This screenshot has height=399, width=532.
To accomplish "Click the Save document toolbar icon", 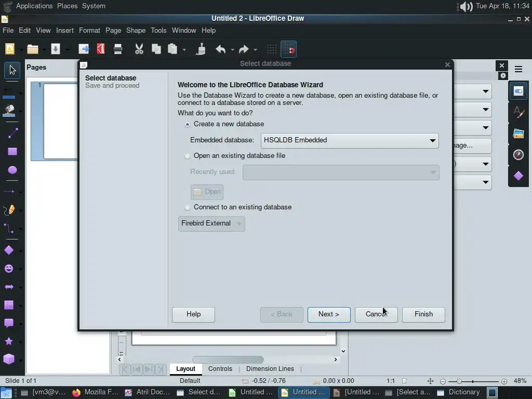I will 55,49.
